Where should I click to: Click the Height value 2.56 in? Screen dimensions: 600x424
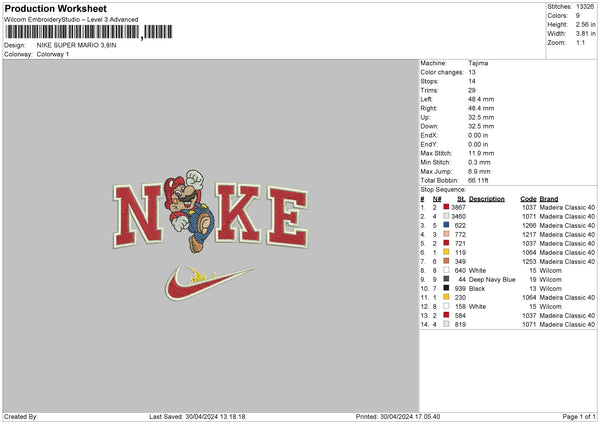(x=585, y=24)
